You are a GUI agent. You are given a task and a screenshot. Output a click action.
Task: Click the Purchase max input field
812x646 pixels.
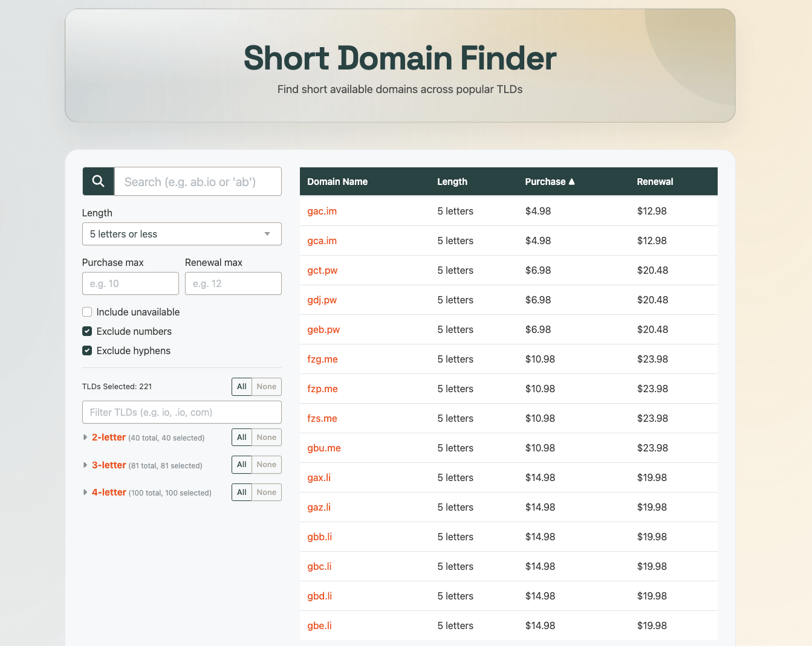click(130, 283)
